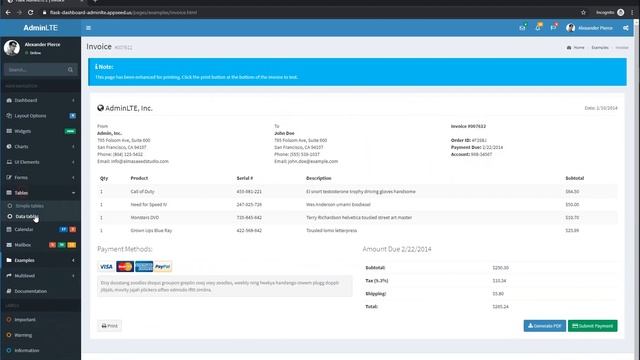640x360 pixels.
Task: Open the Documentation link
Action: pos(40,291)
